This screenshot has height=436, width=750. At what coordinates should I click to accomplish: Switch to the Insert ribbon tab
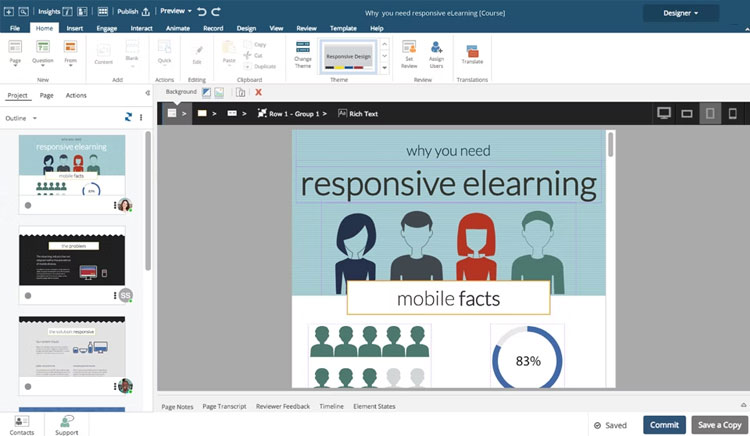(75, 28)
